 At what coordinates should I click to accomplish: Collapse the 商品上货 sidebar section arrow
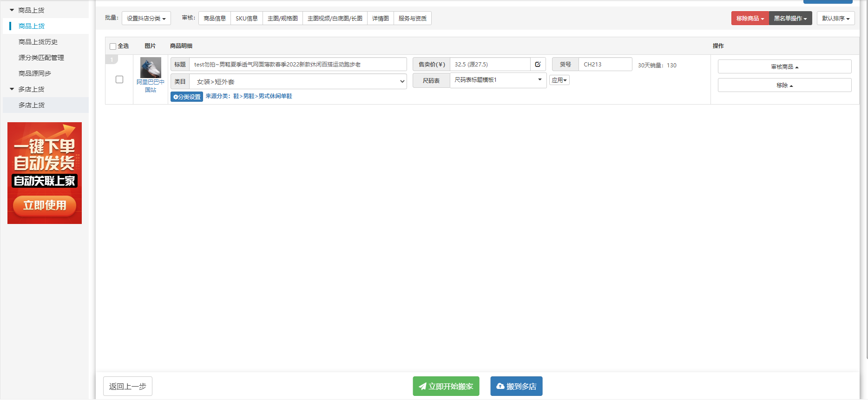(x=12, y=10)
